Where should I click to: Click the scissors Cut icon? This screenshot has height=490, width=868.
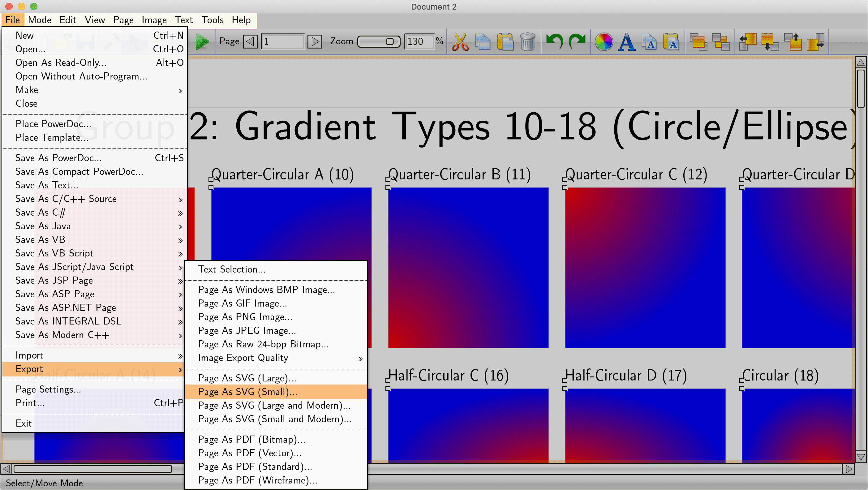tap(460, 42)
